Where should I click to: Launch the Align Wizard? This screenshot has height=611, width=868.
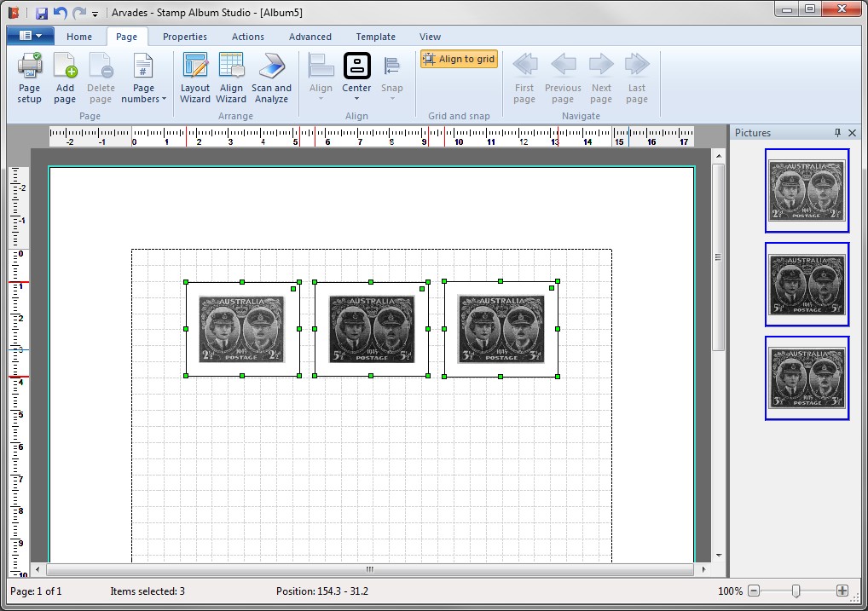(231, 78)
